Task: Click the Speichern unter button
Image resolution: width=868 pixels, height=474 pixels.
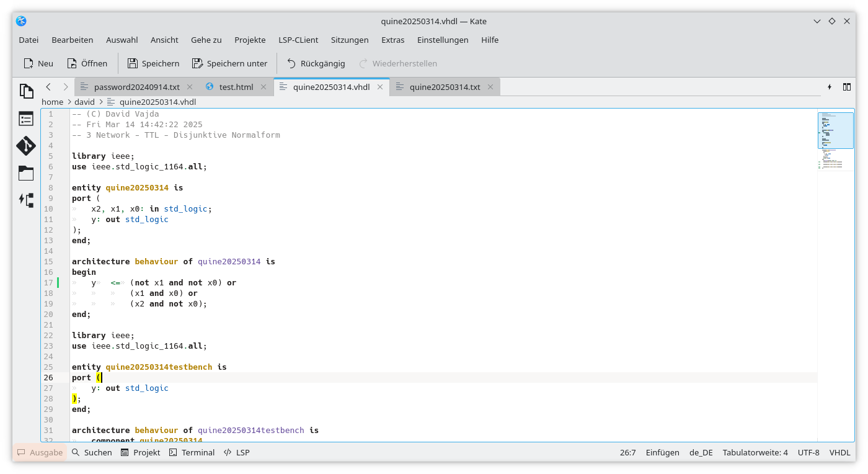Action: pyautogui.click(x=229, y=63)
